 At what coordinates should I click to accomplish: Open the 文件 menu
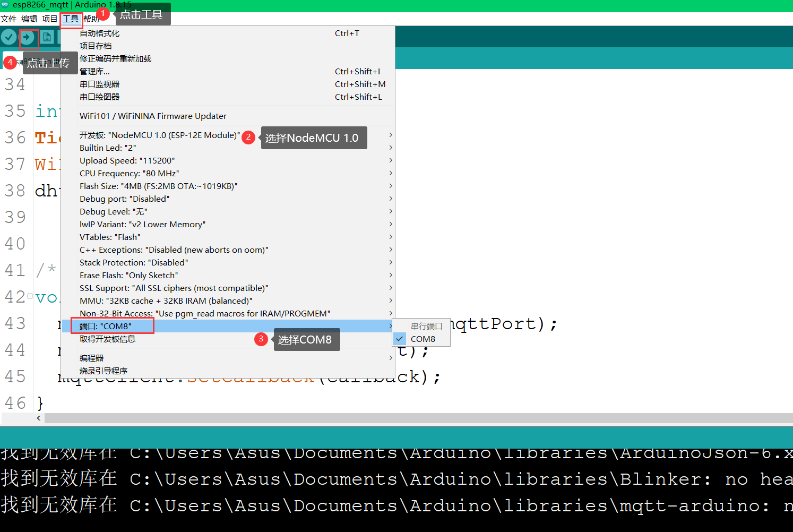click(x=8, y=19)
